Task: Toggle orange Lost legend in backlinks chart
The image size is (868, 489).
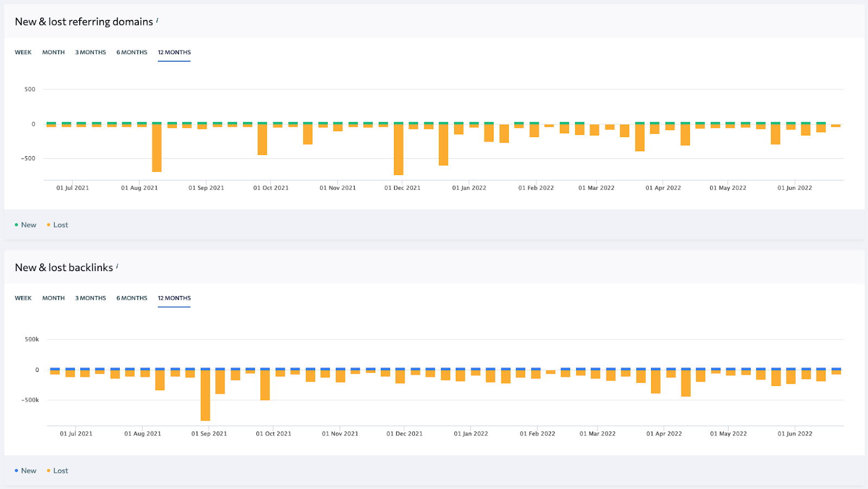Action: pyautogui.click(x=58, y=471)
